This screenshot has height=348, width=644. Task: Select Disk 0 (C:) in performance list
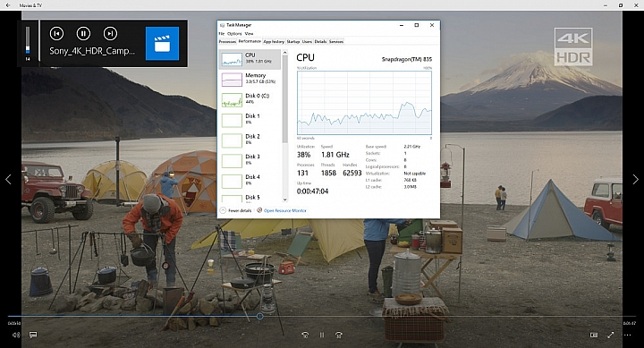(x=250, y=100)
